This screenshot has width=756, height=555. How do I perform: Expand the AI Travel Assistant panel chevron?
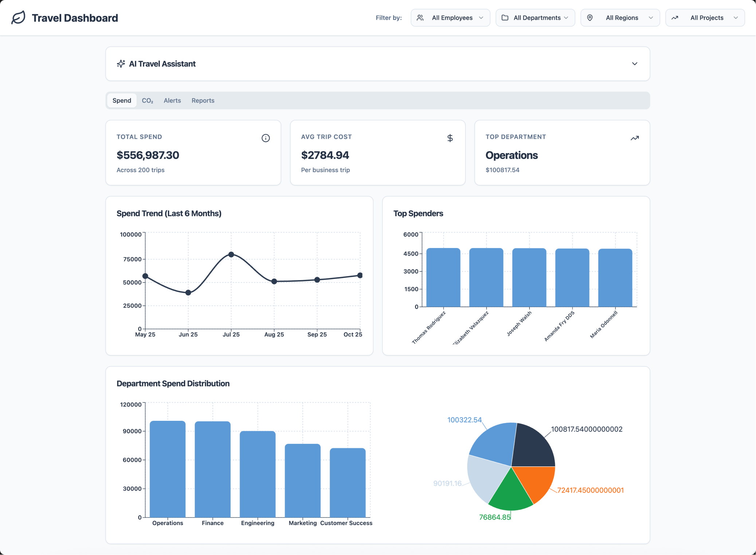pyautogui.click(x=635, y=64)
